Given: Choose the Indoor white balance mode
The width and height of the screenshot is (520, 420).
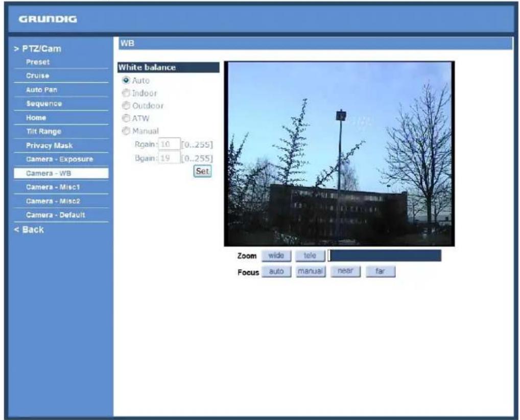Looking at the screenshot, I should tap(126, 93).
